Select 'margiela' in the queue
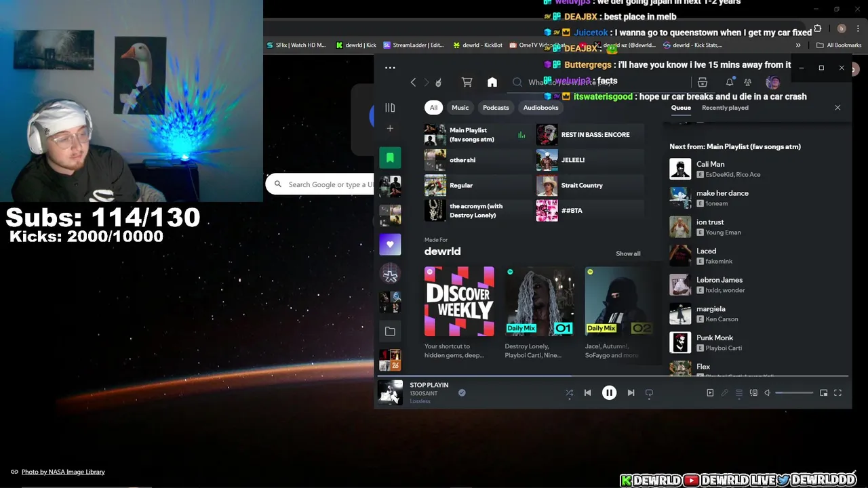Viewport: 868px width, 488px height. pyautogui.click(x=754, y=314)
